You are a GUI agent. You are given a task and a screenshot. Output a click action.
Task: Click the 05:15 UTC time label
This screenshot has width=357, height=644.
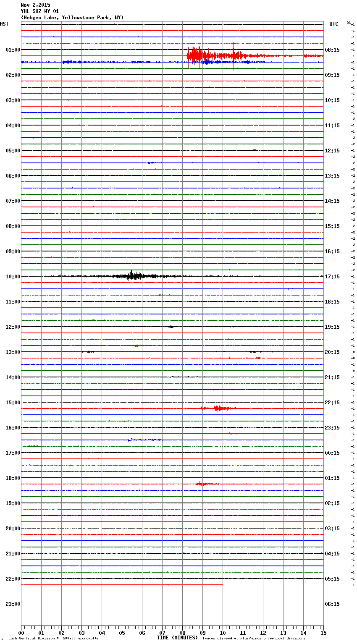point(332,579)
